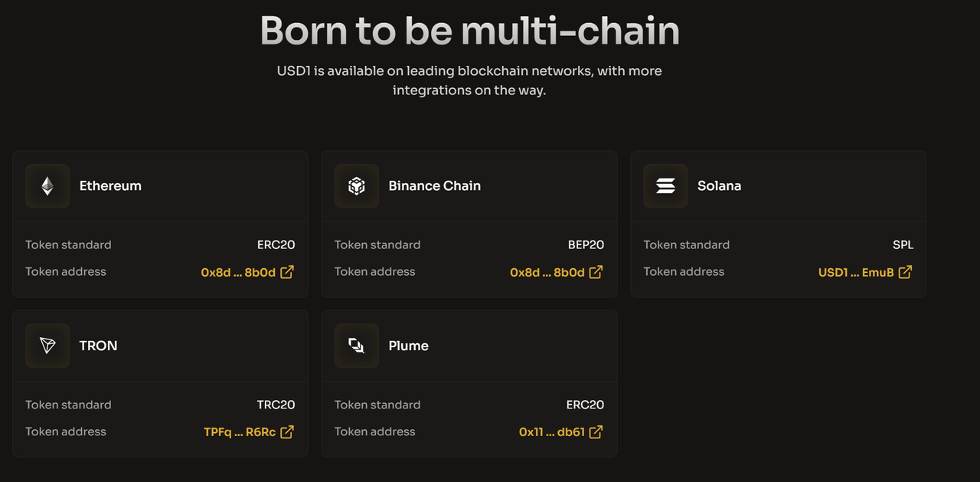Click the Binance Chain logo icon
Viewport: 980px width, 482px height.
point(357,186)
